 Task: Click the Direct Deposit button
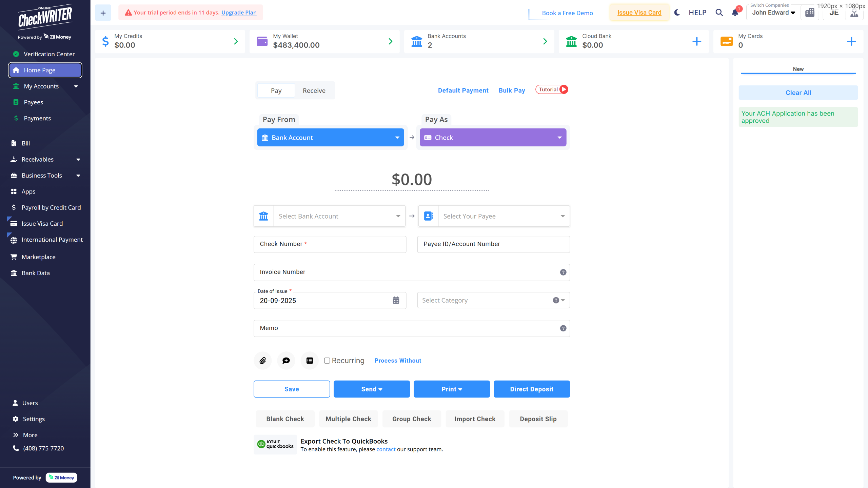531,389
